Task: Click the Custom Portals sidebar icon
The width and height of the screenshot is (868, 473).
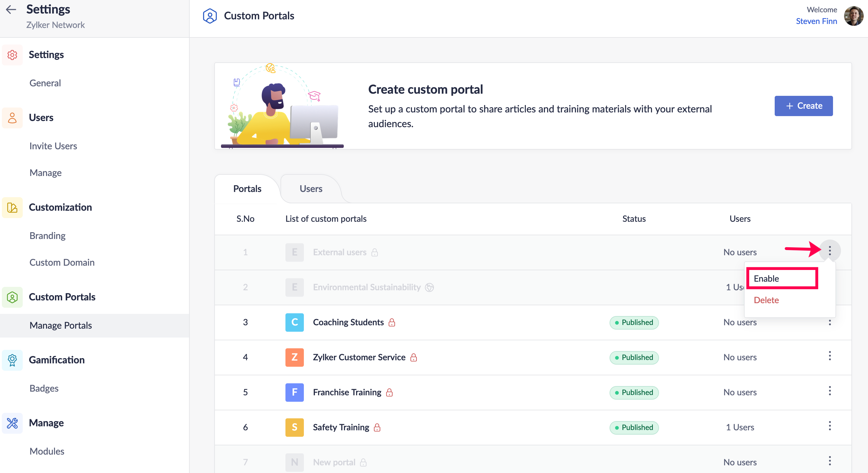Action: (13, 297)
